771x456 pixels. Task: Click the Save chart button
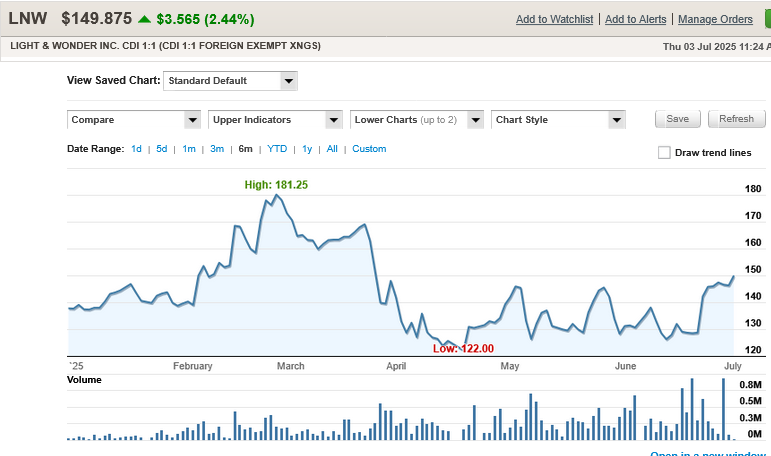coord(678,119)
